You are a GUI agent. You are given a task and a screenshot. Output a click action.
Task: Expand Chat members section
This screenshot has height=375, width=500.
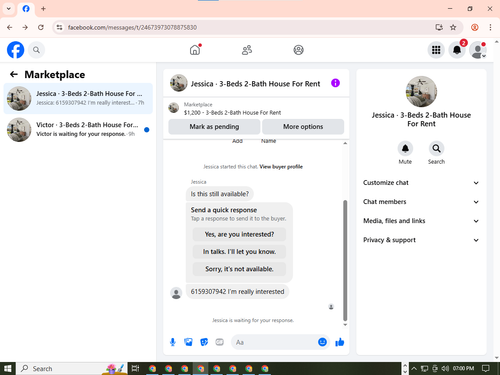421,202
